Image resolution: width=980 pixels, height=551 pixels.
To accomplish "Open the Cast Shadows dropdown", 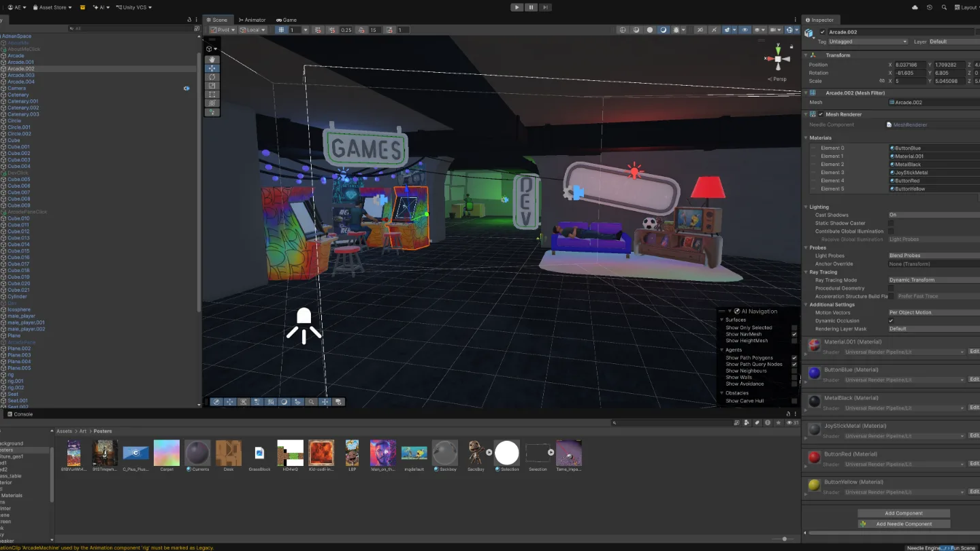I will click(x=934, y=215).
